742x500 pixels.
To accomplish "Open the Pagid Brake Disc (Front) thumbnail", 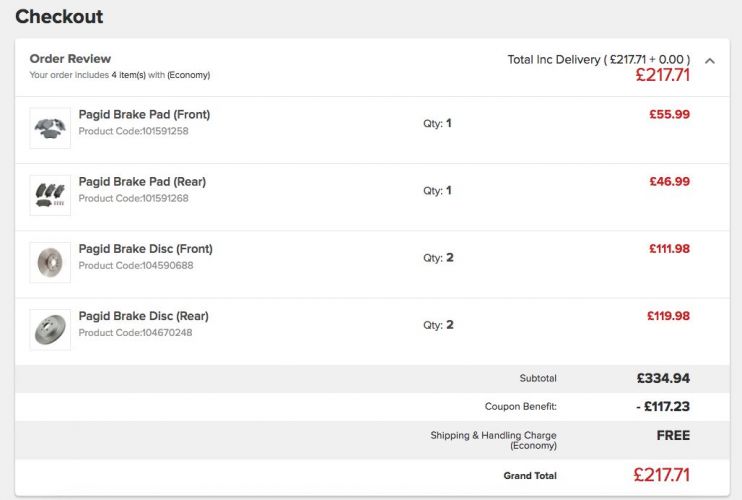I will click(x=50, y=263).
